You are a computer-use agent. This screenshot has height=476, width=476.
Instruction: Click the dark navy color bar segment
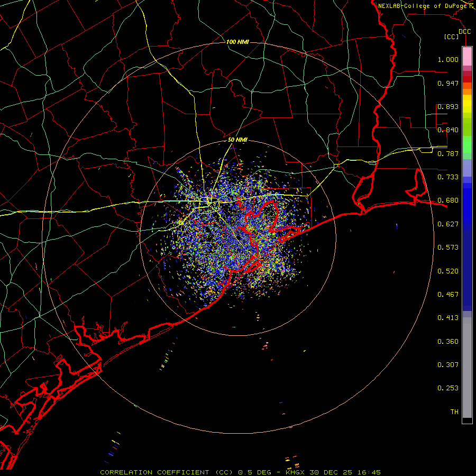[467, 270]
